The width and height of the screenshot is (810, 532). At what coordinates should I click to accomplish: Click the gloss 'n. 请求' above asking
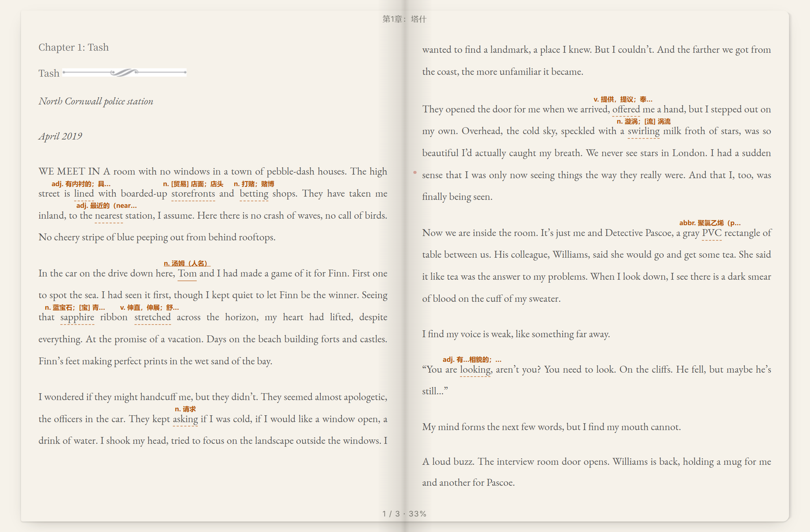[185, 409]
